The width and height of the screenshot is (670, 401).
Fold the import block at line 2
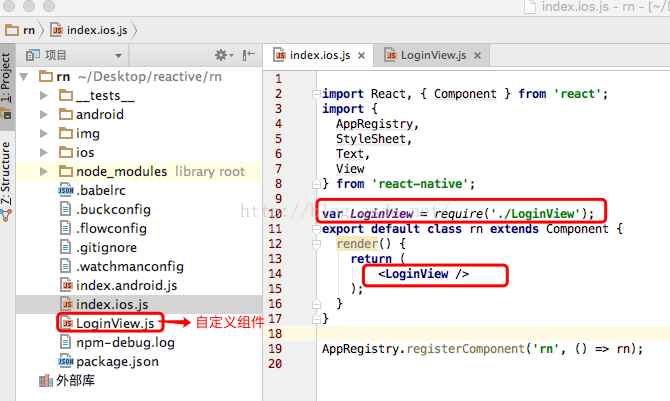(x=316, y=94)
